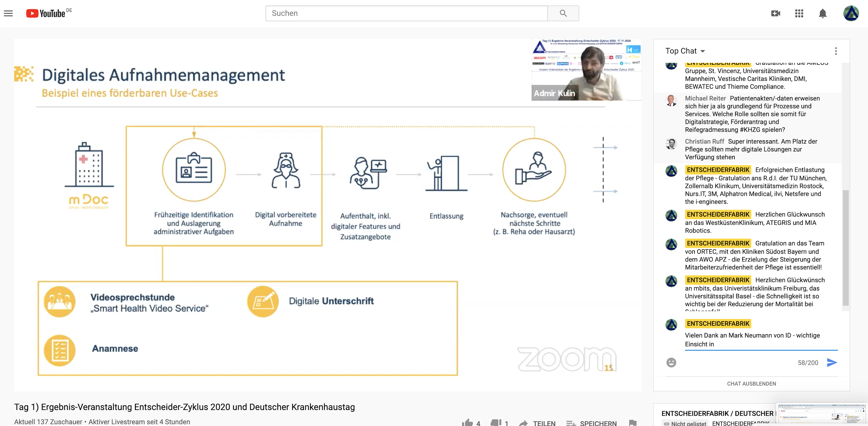Click the video player slide area

327,215
